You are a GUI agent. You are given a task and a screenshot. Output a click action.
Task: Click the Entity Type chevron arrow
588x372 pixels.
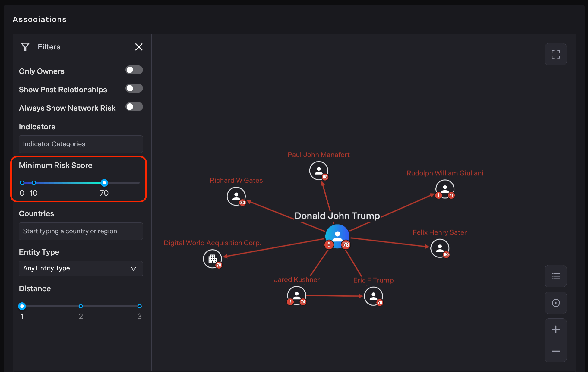(133, 269)
